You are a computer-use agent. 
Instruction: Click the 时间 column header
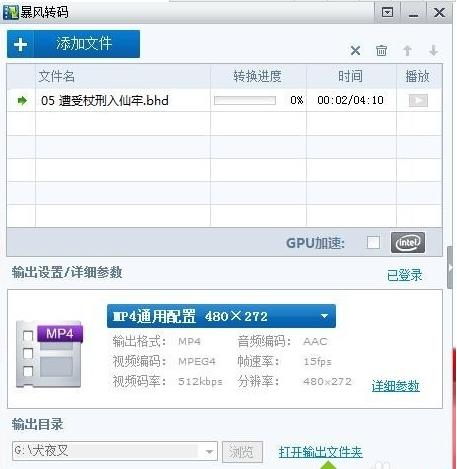[350, 76]
